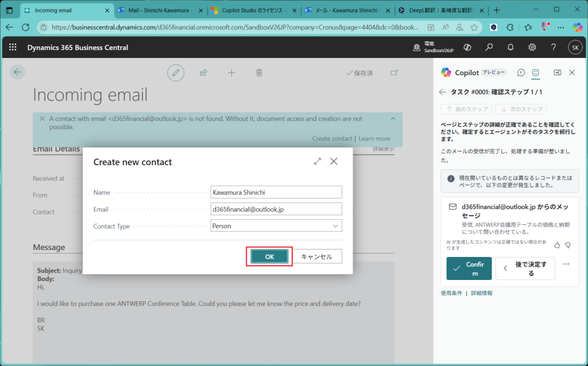Create a new record with the plus icon

231,73
